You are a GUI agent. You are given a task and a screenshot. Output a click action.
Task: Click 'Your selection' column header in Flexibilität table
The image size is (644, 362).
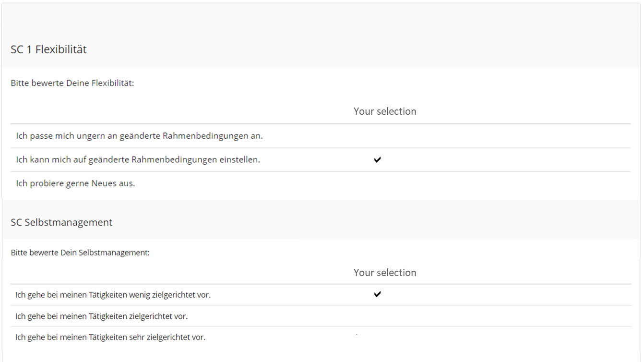tap(385, 111)
